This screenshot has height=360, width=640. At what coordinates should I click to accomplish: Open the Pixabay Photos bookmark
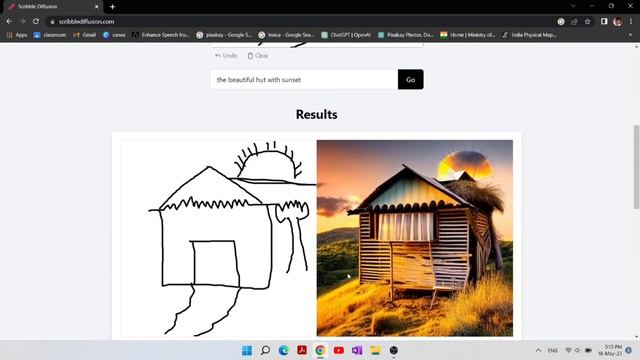(406, 35)
